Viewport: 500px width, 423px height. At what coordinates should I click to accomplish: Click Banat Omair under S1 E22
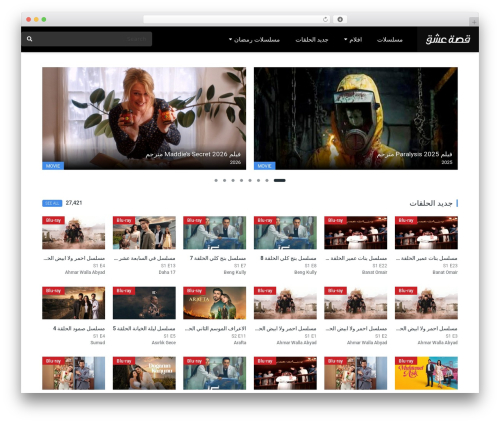[x=375, y=272]
